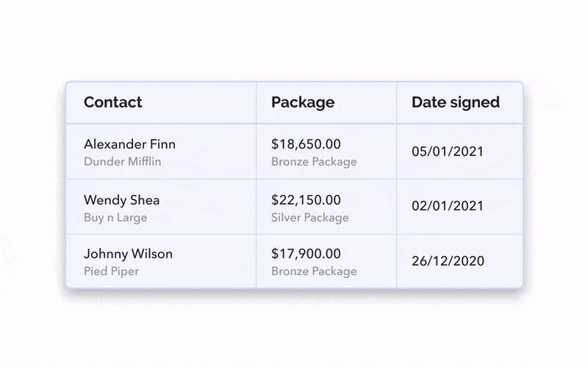The image size is (588, 367).
Task: Click the Pied Piper company text
Action: coord(111,271)
